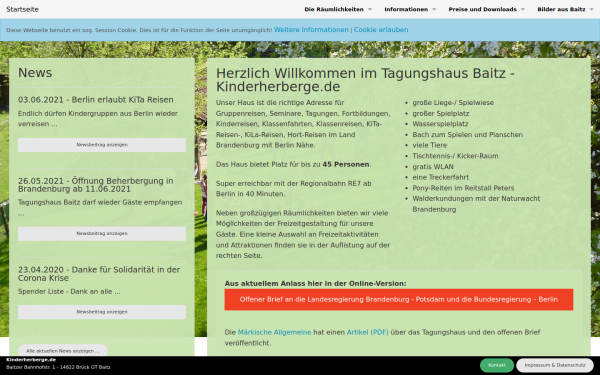The width and height of the screenshot is (600, 375).
Task: Click list item viele Tiere
Action: tap(429, 145)
